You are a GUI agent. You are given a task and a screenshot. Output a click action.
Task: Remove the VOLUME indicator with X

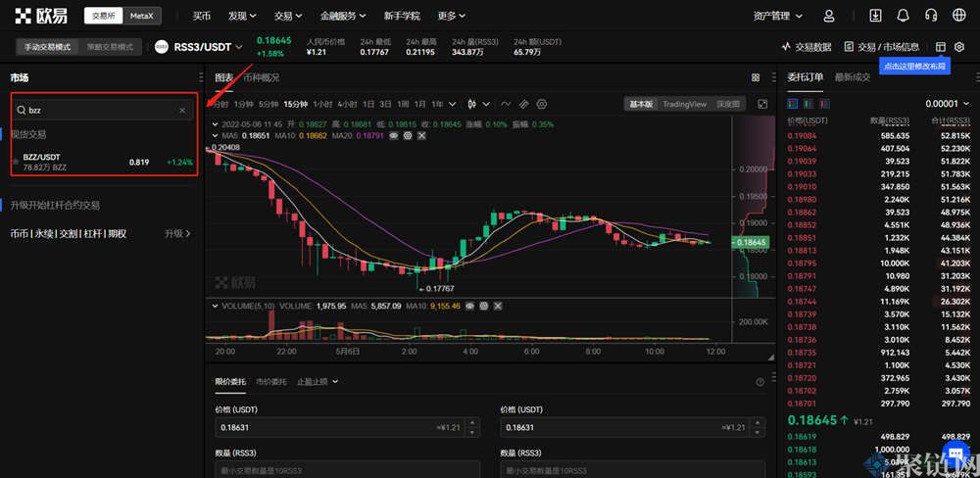tap(498, 307)
